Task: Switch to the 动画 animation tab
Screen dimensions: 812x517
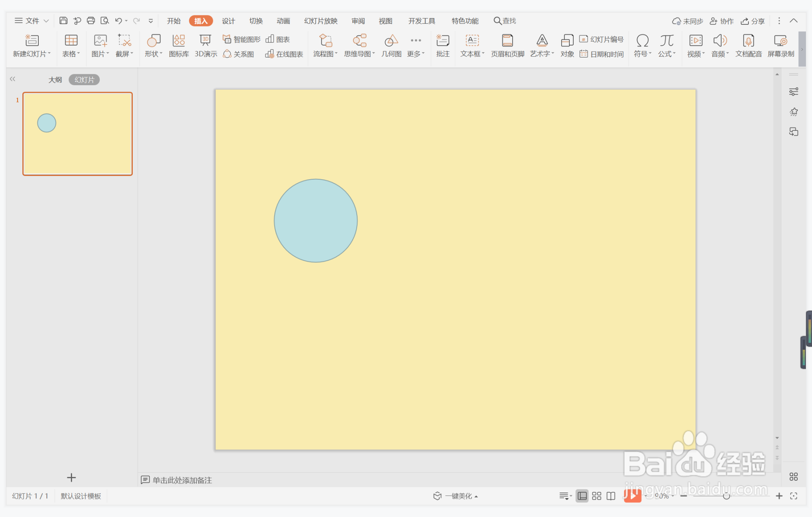Action: click(283, 21)
